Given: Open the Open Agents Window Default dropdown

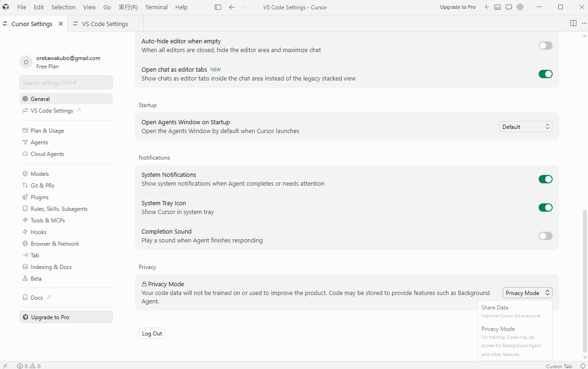Looking at the screenshot, I should click(526, 127).
